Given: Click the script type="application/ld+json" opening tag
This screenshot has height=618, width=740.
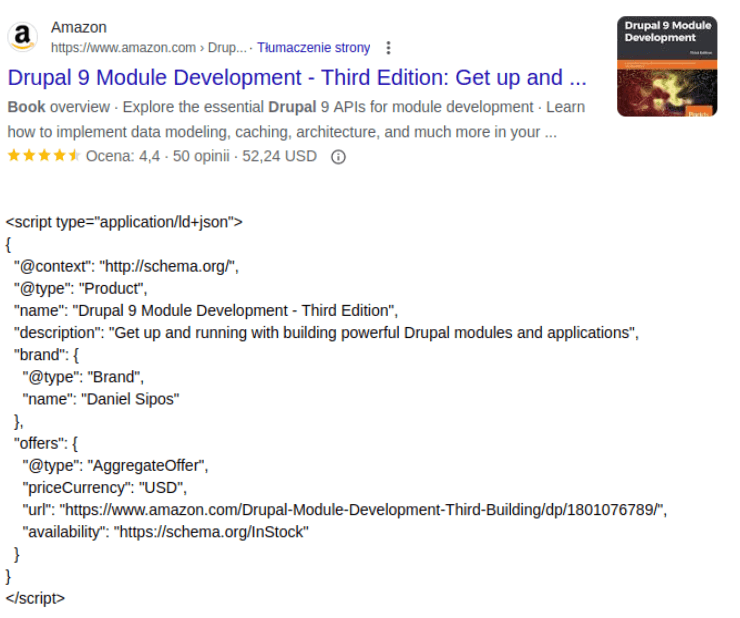Looking at the screenshot, I should click(x=124, y=222).
